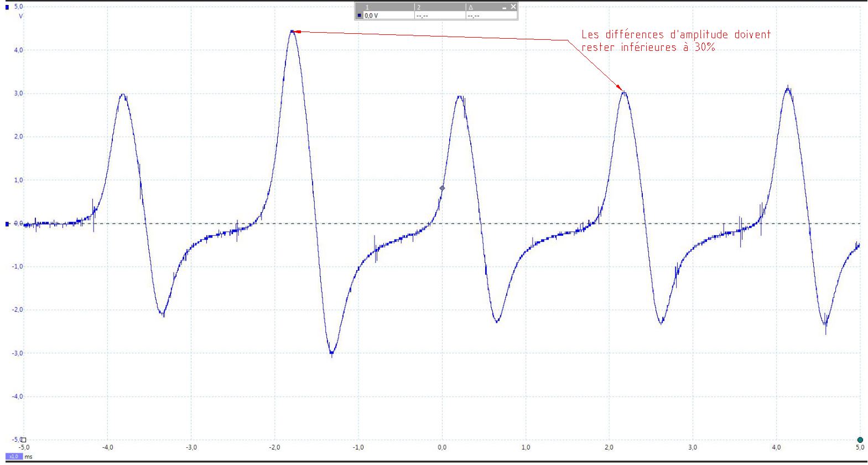This screenshot has width=868, height=465.
Task: Close the ruler legend box
Action: click(513, 7)
